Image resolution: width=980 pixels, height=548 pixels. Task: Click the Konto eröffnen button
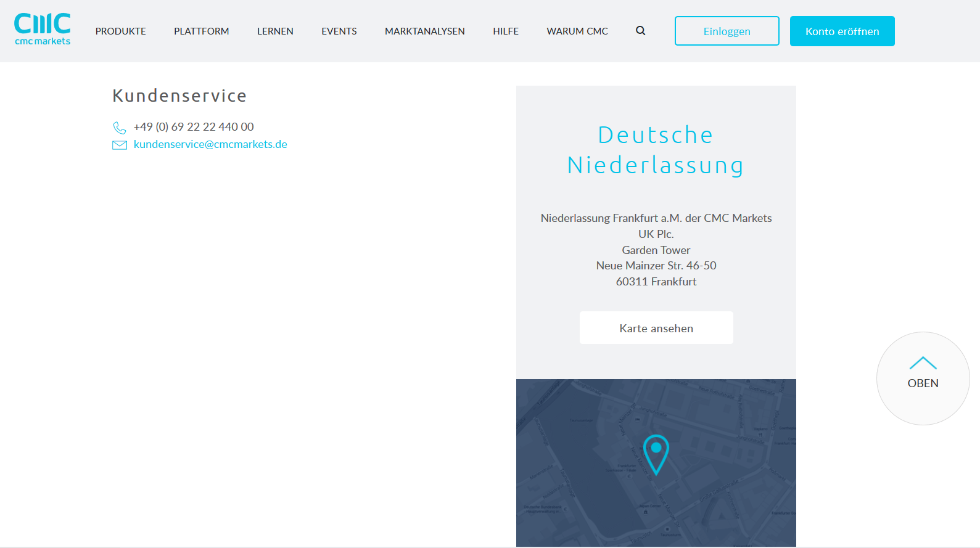842,31
